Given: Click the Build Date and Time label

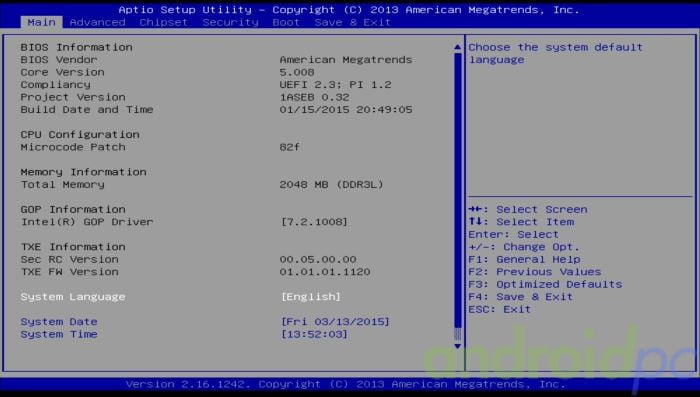Looking at the screenshot, I should tap(87, 110).
